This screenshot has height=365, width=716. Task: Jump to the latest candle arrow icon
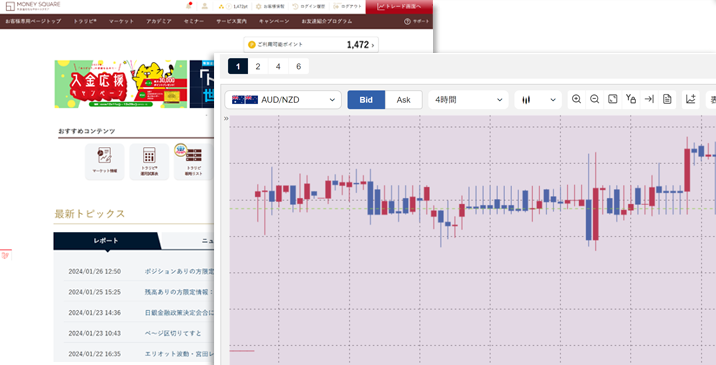tap(649, 99)
